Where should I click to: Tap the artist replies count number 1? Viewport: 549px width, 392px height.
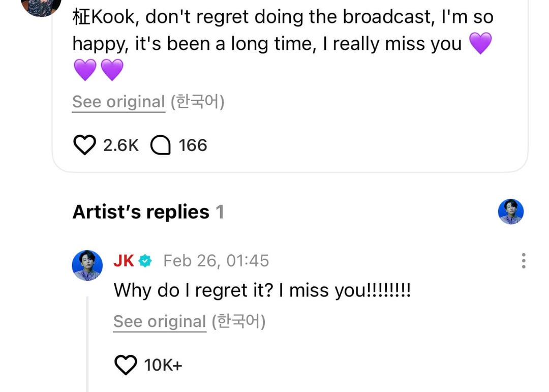[x=220, y=212]
